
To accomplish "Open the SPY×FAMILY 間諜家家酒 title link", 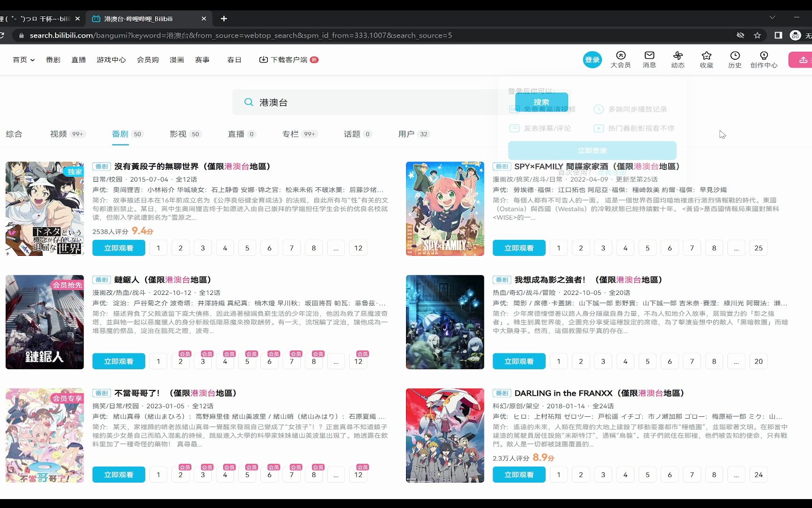I will click(597, 167).
